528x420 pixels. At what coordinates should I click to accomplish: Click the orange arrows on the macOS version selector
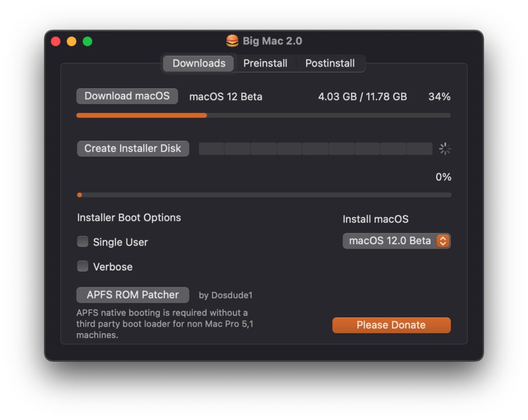pyautogui.click(x=443, y=241)
